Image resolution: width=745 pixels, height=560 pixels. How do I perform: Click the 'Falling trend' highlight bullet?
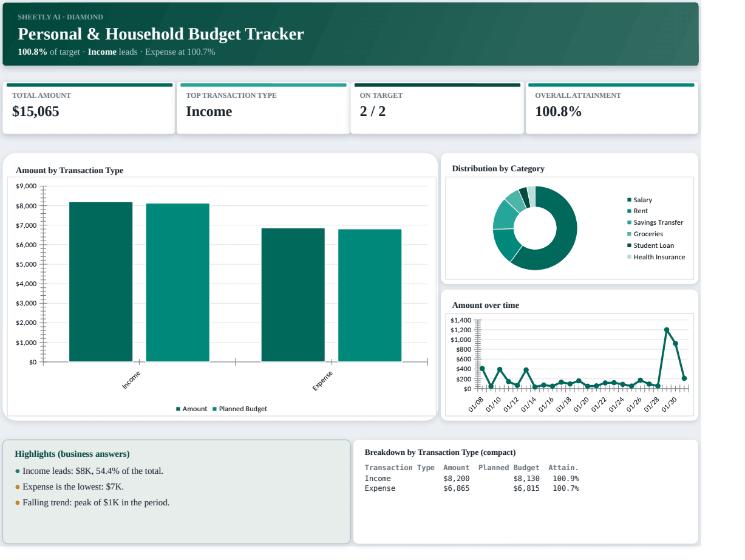[x=96, y=503]
